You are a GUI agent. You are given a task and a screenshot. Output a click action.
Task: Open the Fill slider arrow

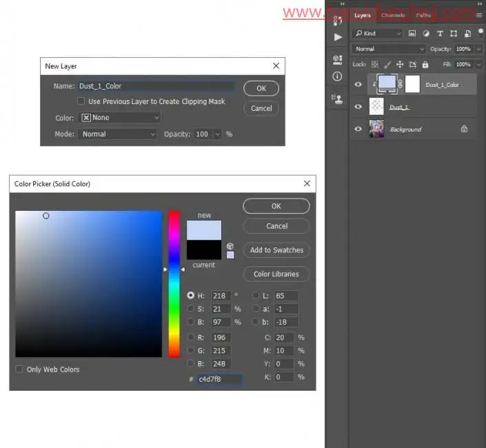[479, 64]
